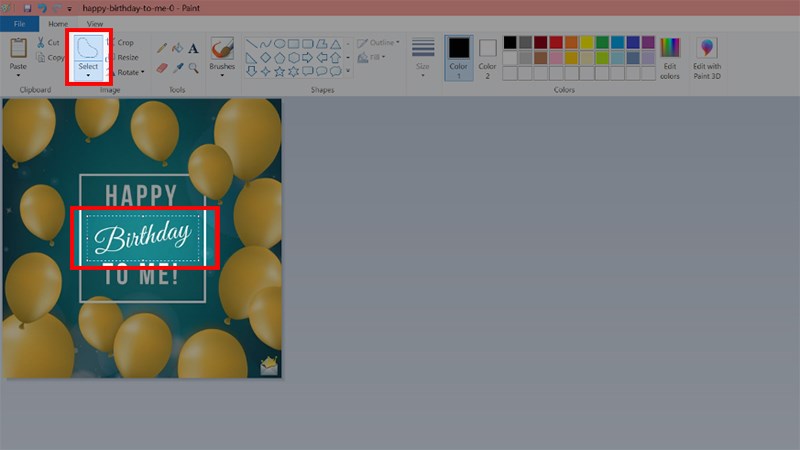Pick the Eraser tool
The image size is (800, 450).
pos(162,67)
